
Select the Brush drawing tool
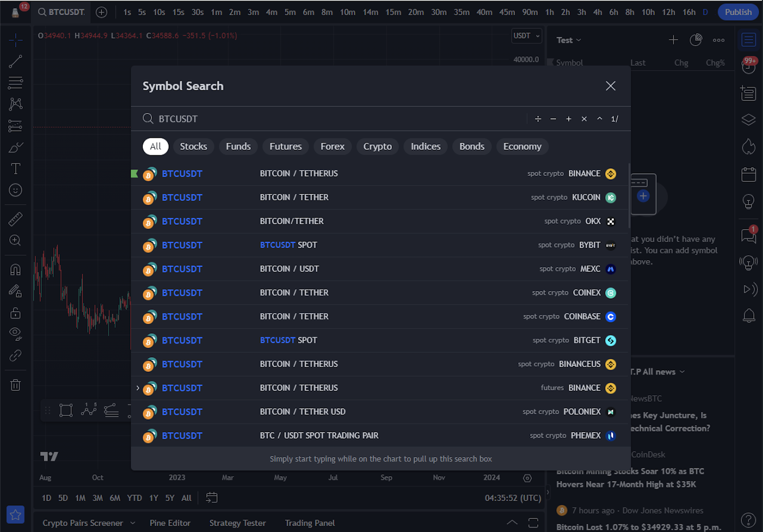(15, 147)
